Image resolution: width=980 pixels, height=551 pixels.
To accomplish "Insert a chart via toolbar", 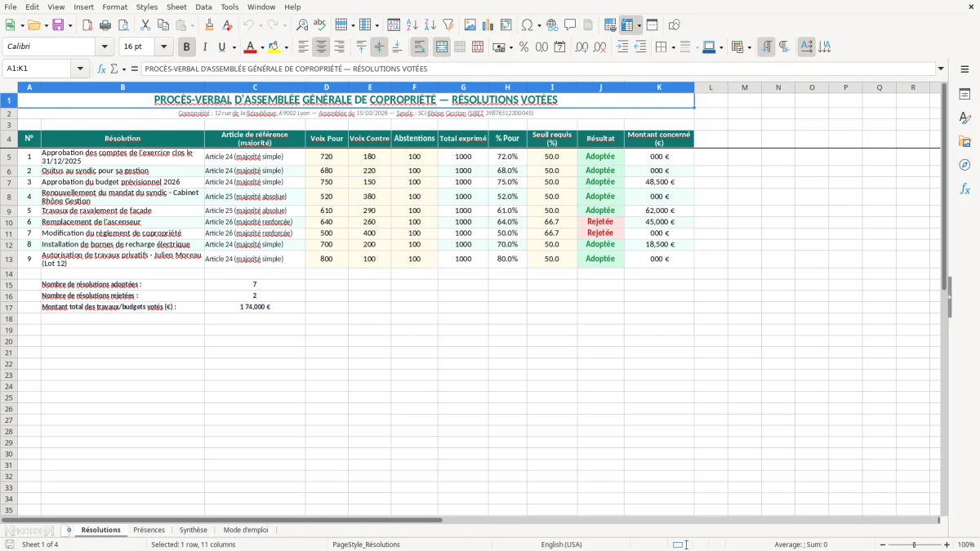I will click(488, 25).
